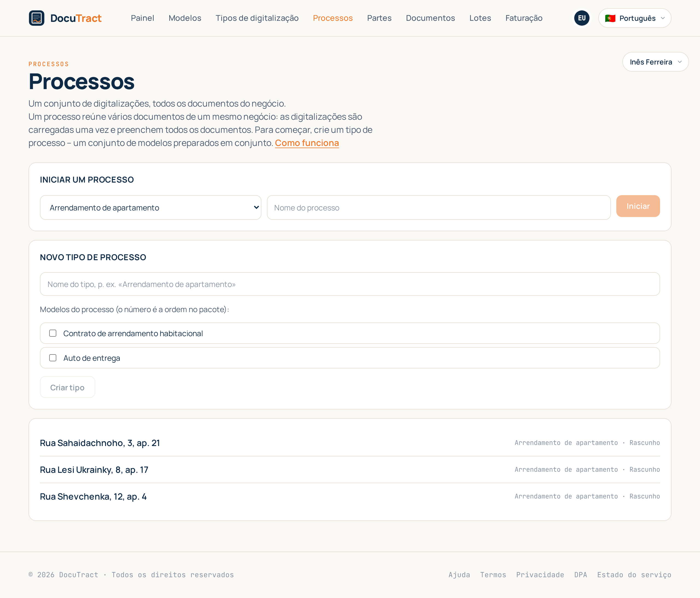Open the DPA footer link
The height and width of the screenshot is (598, 700).
pyautogui.click(x=581, y=575)
